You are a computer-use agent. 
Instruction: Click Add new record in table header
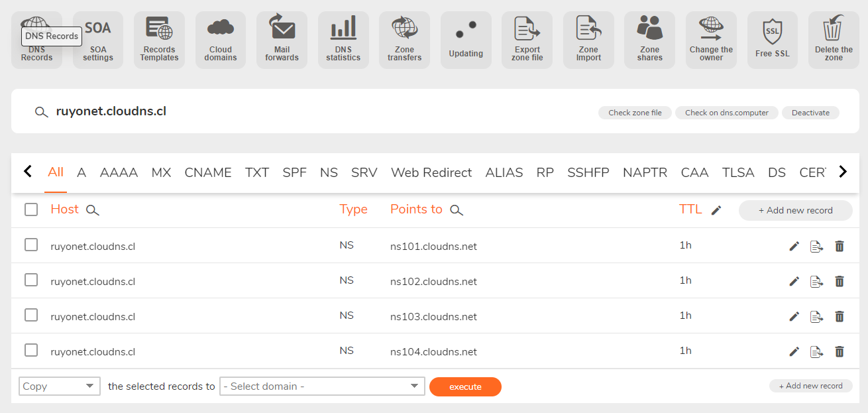[796, 210]
